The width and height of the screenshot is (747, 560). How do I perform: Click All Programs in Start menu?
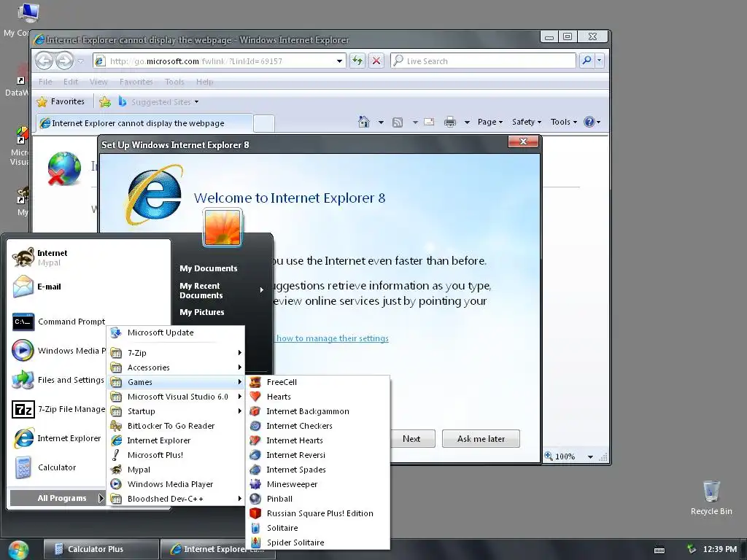coord(58,498)
